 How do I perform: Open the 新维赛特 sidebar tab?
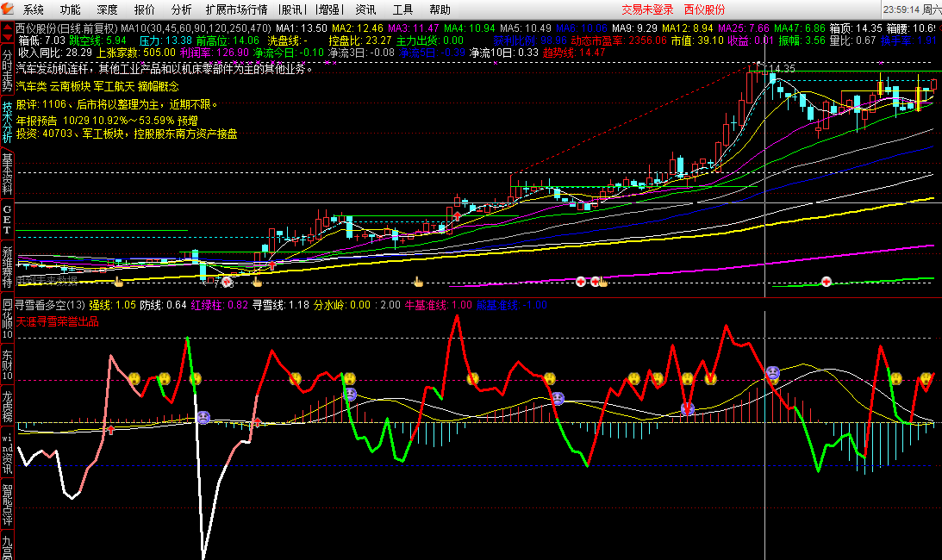tap(7, 267)
